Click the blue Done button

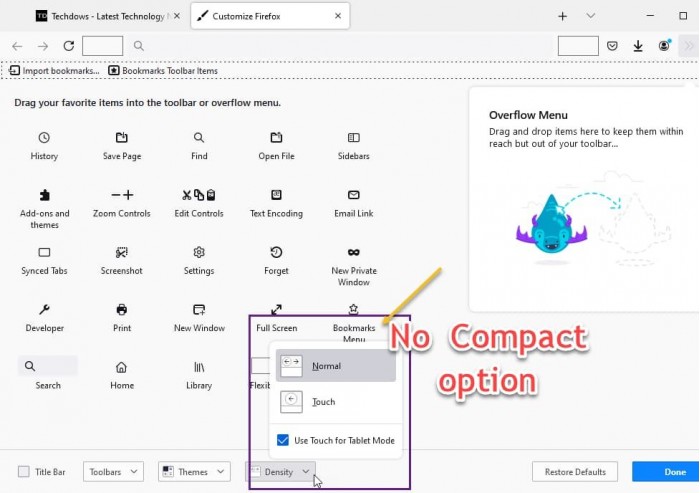(666, 472)
